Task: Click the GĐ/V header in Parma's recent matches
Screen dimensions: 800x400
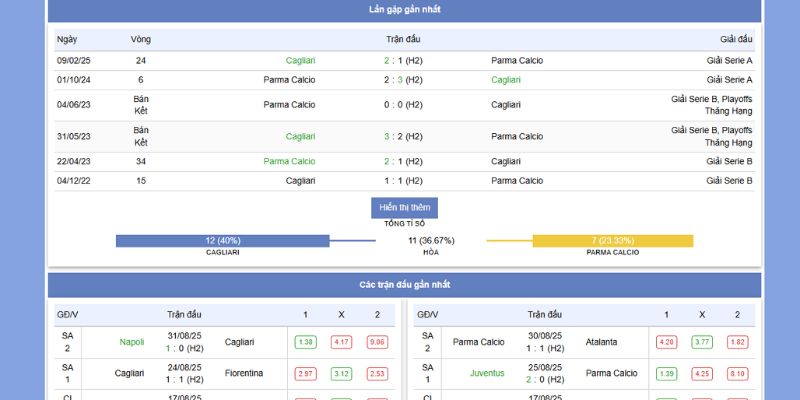Action: [x=428, y=315]
